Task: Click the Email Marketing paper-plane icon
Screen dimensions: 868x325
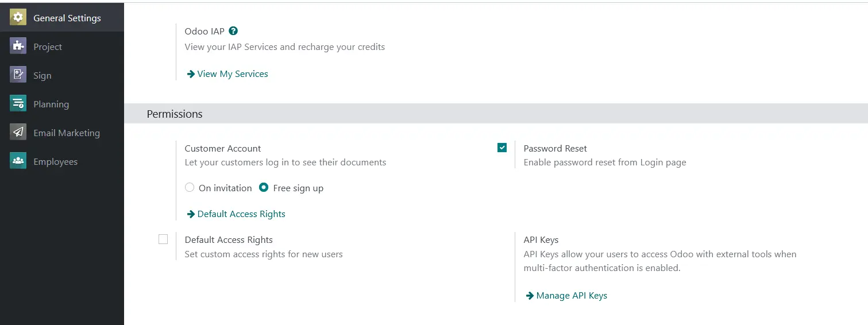Action: click(18, 133)
